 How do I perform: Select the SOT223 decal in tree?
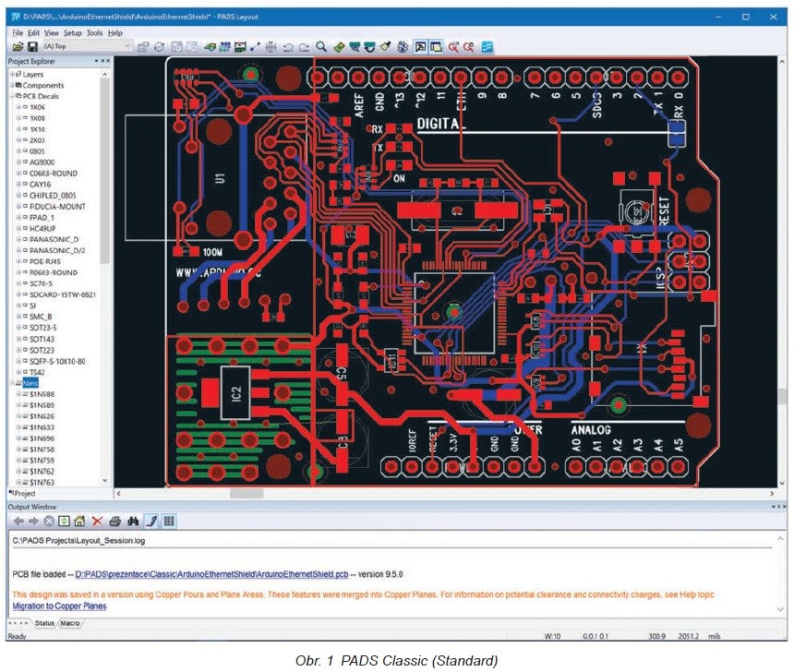tap(43, 350)
